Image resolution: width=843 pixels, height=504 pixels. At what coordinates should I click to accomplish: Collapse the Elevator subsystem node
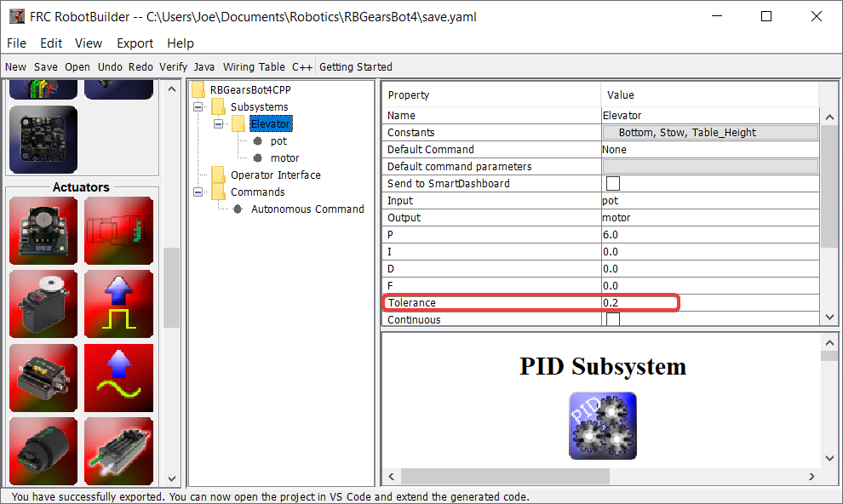(x=220, y=123)
